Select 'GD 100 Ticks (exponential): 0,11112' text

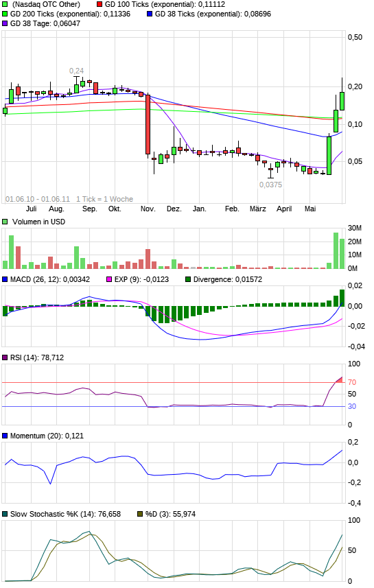[165, 5]
